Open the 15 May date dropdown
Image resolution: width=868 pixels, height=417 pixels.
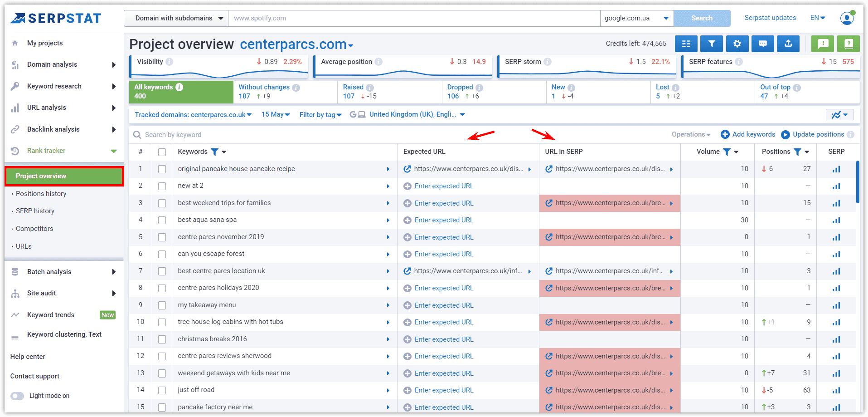click(276, 114)
